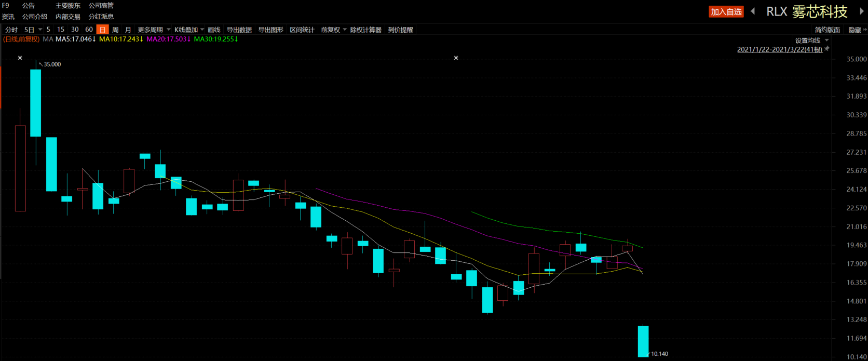Open the 前复权 adjustment dropdown
Viewport: 868px width, 361px height.
click(333, 30)
